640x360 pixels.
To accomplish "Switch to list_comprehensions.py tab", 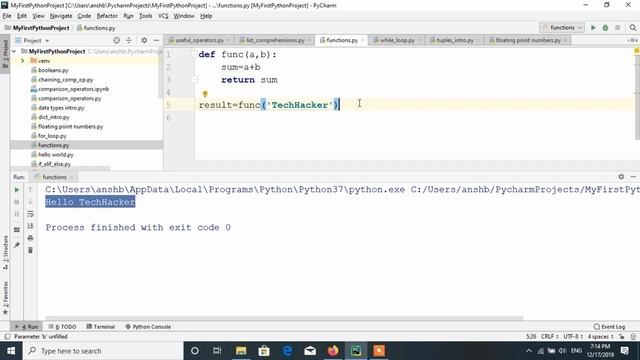I will 275,40.
